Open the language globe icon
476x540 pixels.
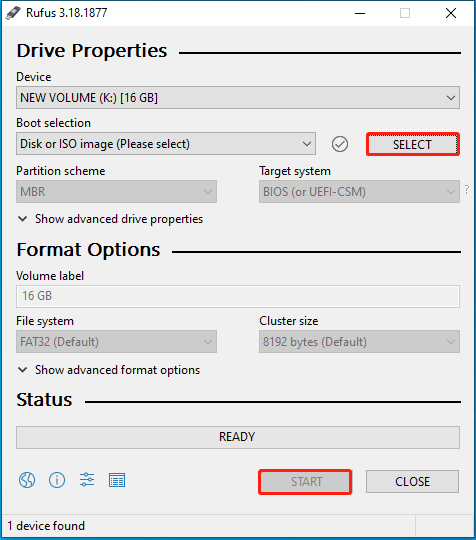tap(27, 480)
